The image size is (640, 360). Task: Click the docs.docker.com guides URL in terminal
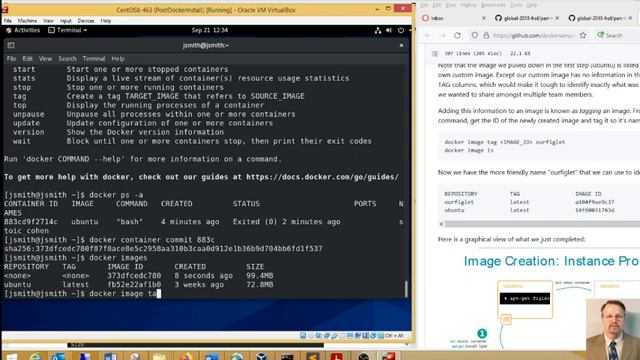pos(322,177)
